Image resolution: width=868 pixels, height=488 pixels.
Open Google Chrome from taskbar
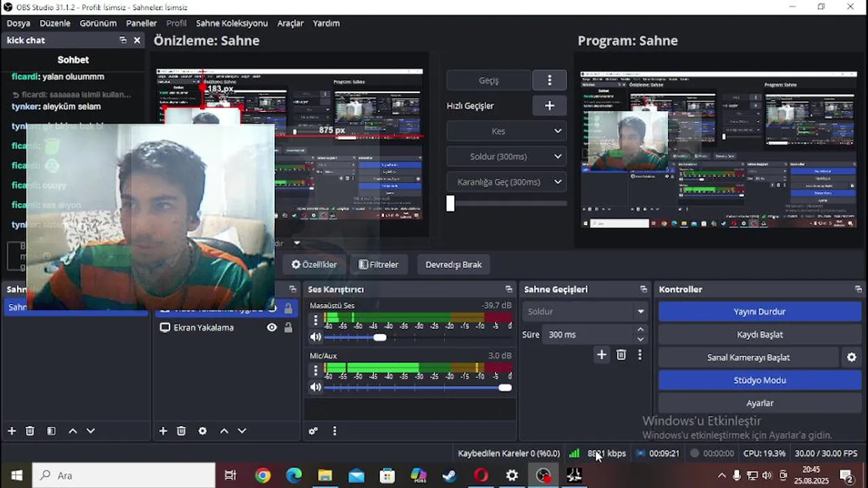(x=263, y=476)
